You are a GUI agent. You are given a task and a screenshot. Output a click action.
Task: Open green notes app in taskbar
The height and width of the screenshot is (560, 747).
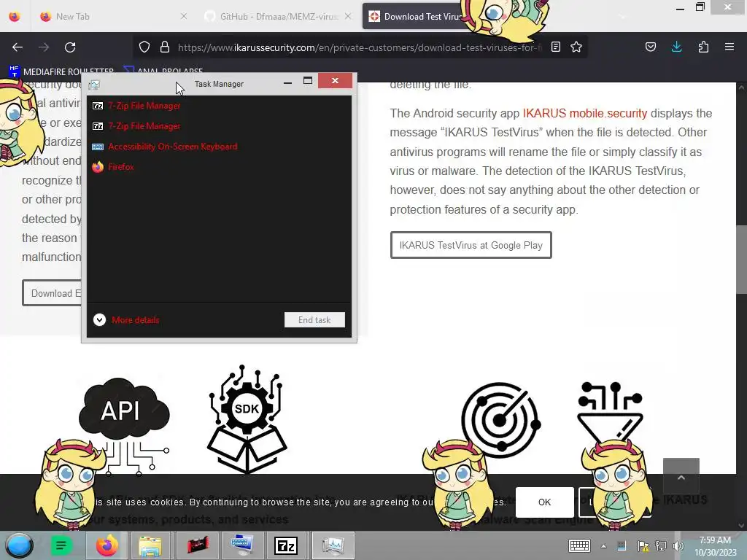(61, 545)
